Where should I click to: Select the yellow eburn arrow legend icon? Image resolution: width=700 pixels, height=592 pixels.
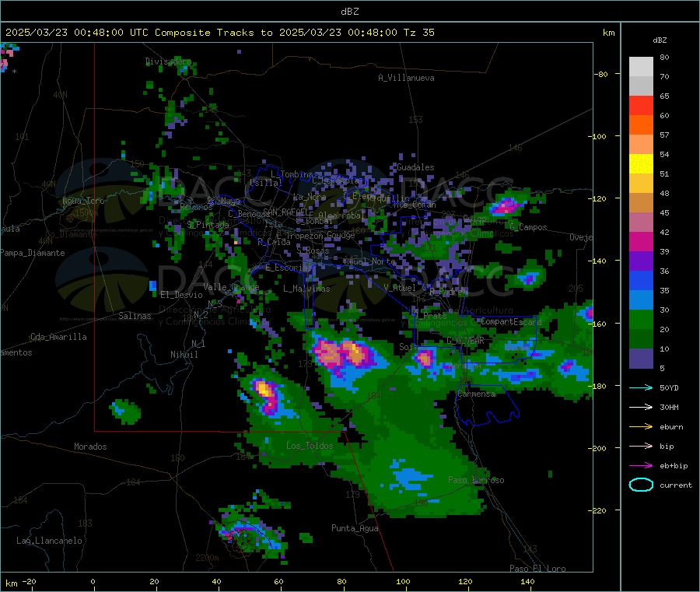coord(641,427)
